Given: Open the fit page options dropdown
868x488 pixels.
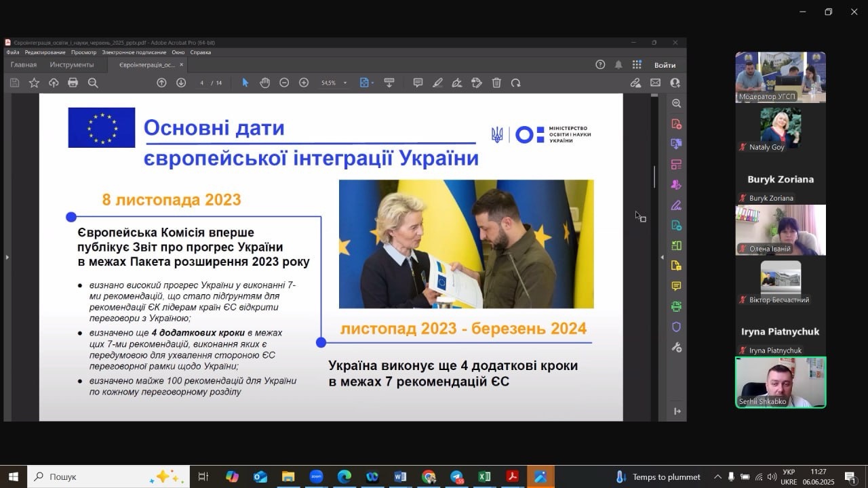Looking at the screenshot, I should pos(372,83).
